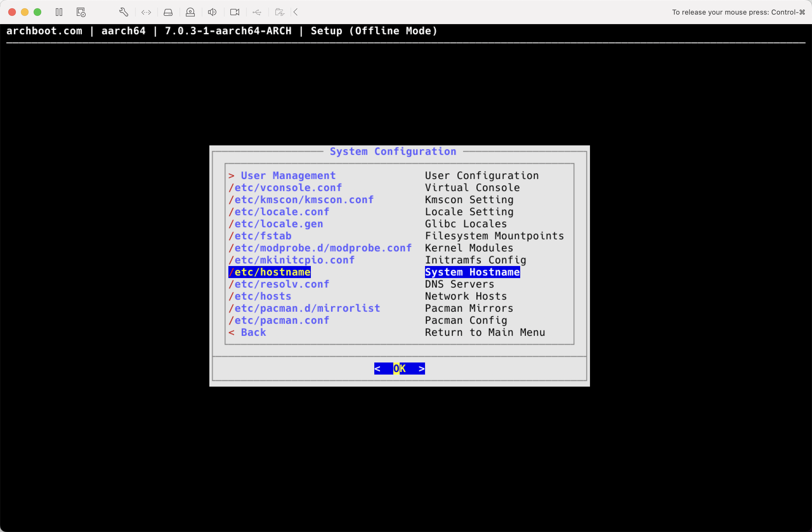The image size is (812, 532).
Task: Open virtual machine settings wrench
Action: 124,12
